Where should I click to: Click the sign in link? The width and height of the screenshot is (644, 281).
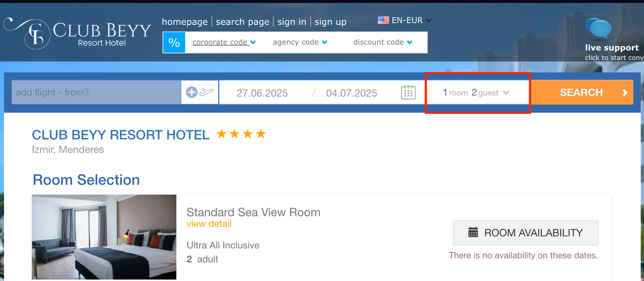pos(292,22)
